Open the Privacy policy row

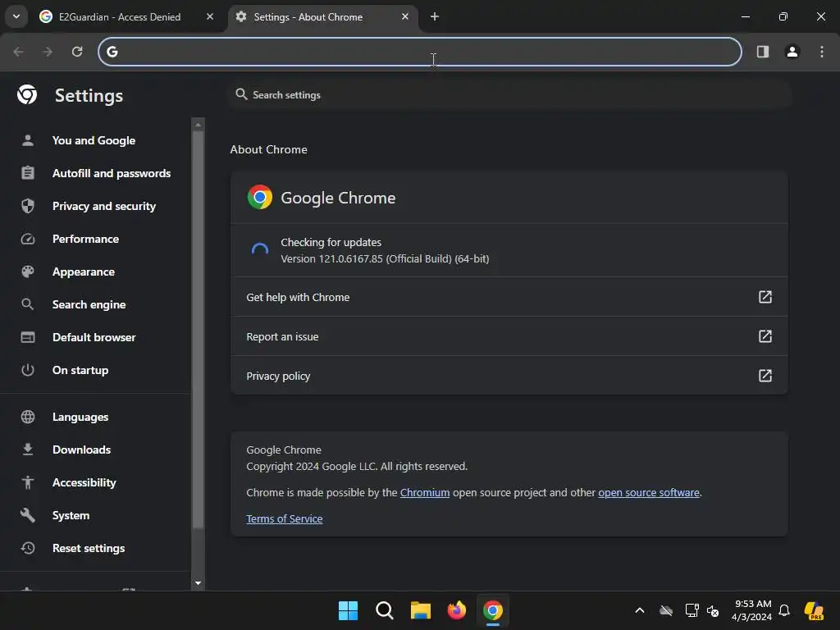[509, 376]
